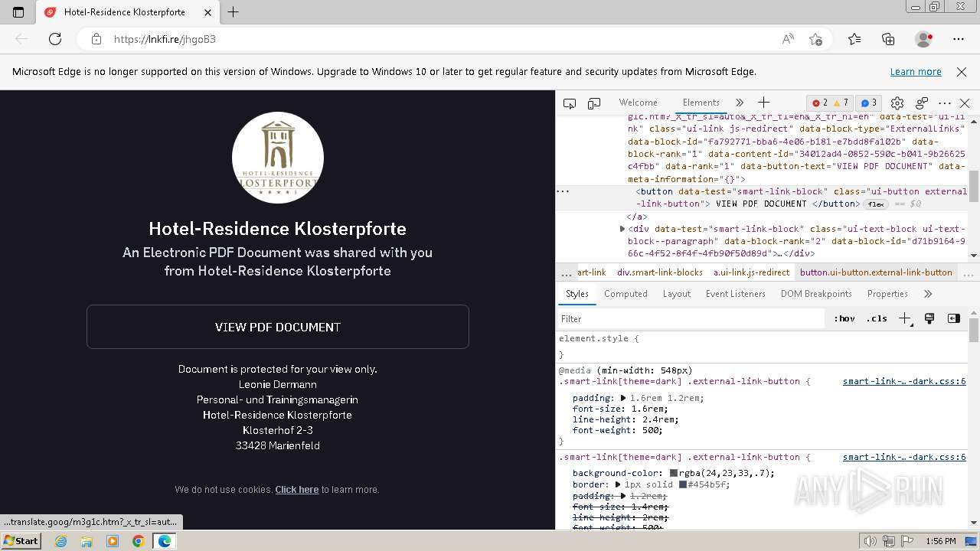The height and width of the screenshot is (551, 980).
Task: Open the DevTools feedback icon
Action: click(x=922, y=103)
